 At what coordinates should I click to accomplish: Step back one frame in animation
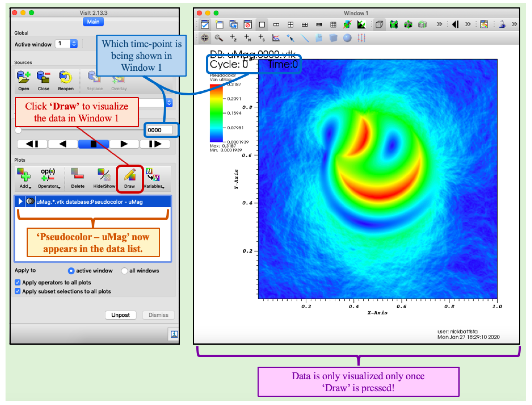[x=32, y=144]
